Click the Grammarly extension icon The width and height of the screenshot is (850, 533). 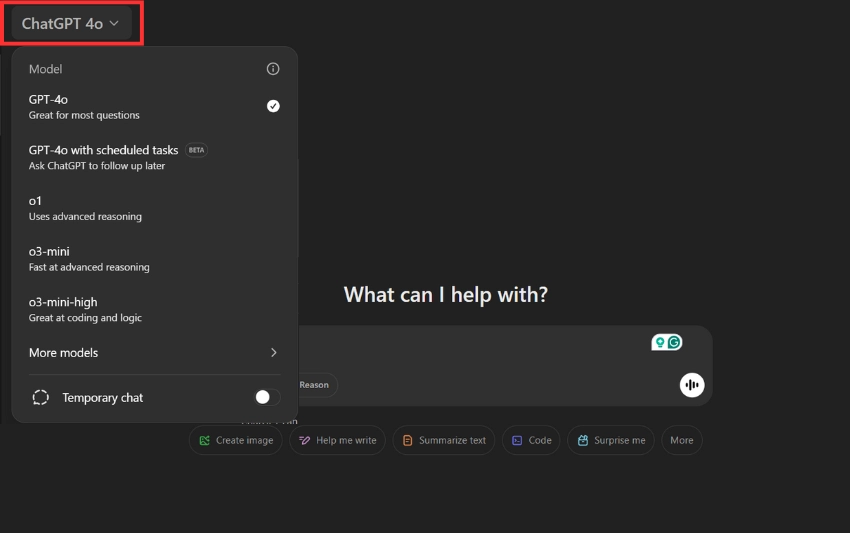click(x=674, y=342)
